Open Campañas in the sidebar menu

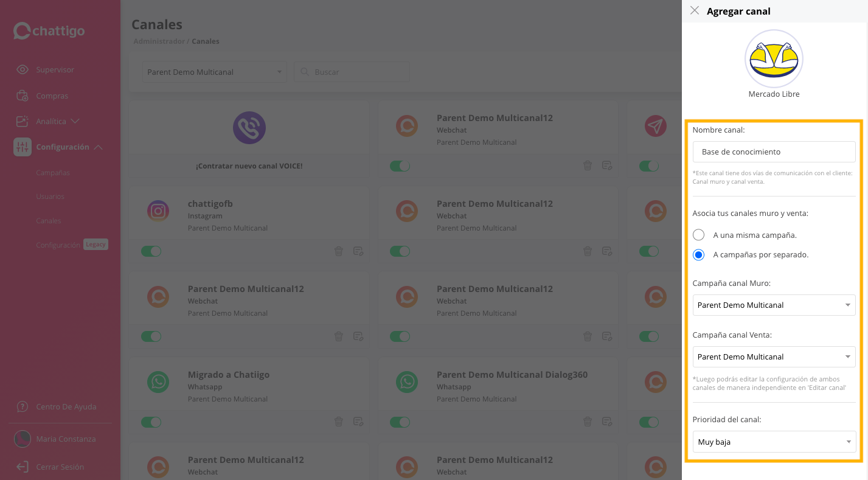(x=53, y=173)
